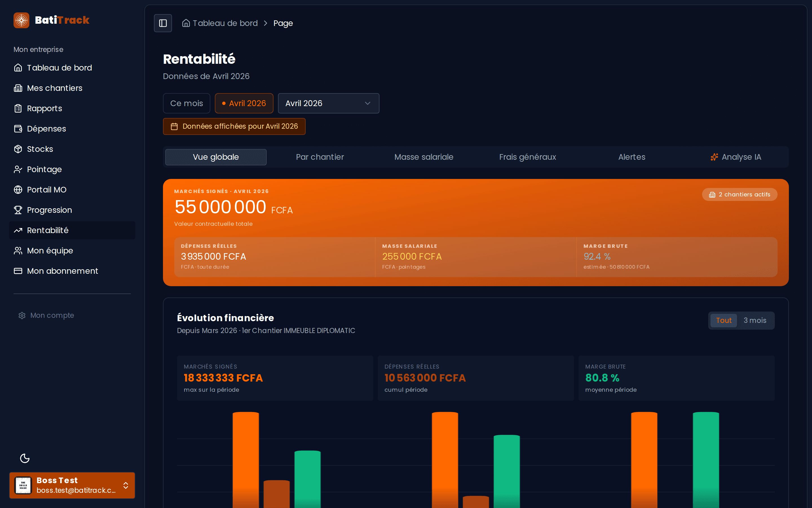Switch to the Par chantier tab

coord(320,157)
